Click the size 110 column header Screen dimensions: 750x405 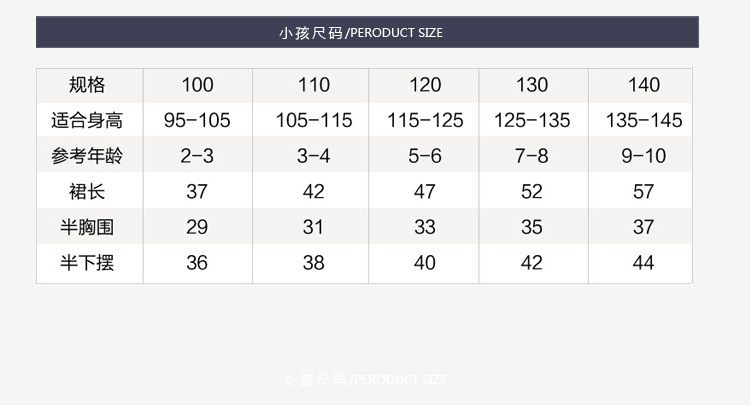pyautogui.click(x=314, y=85)
